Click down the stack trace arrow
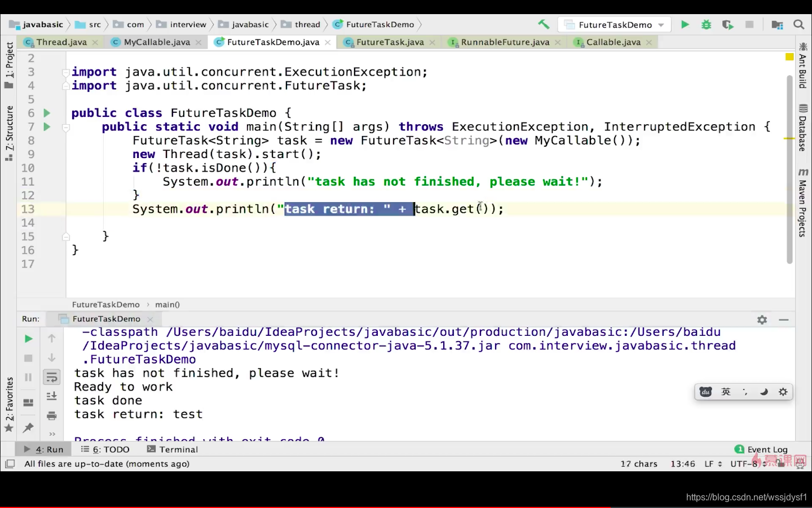Viewport: 812px width, 508px height. click(x=52, y=358)
